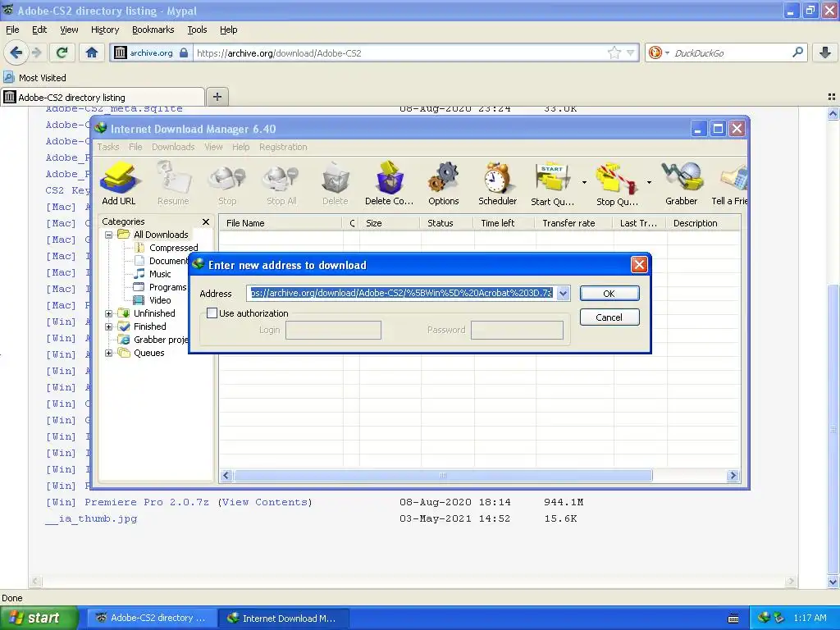Click the browser Forward arrow

pos(36,52)
